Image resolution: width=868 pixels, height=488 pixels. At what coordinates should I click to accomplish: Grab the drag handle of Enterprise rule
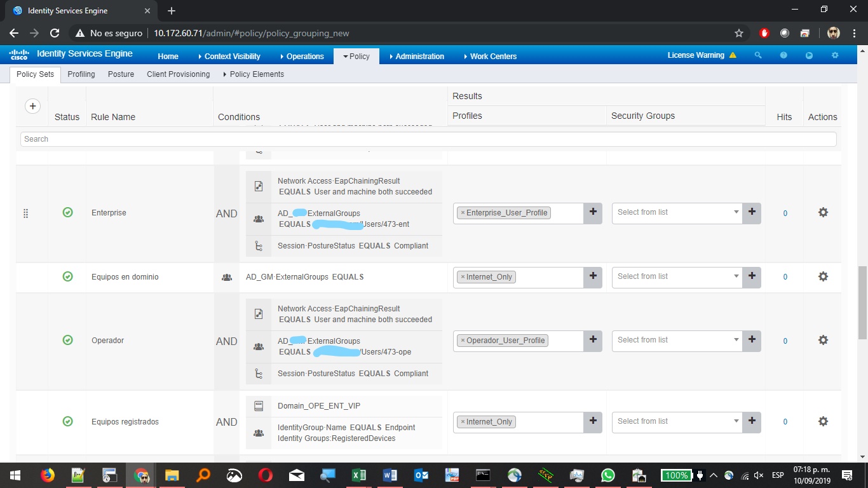click(x=26, y=213)
